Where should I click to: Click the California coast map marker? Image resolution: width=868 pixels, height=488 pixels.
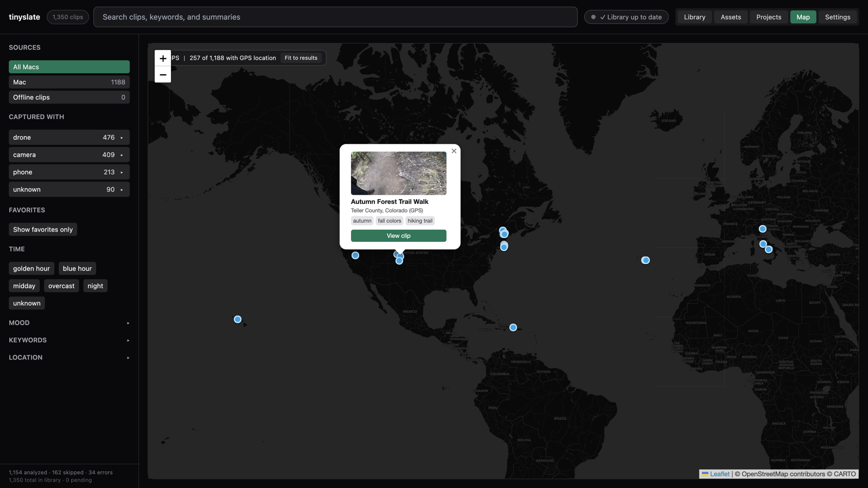[355, 255]
